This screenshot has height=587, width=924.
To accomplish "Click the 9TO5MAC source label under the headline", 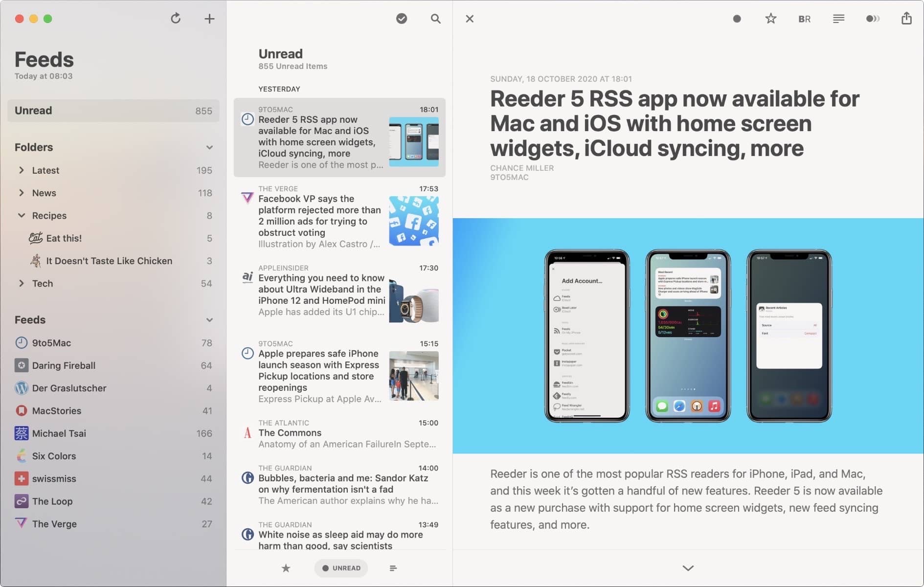I will (509, 177).
